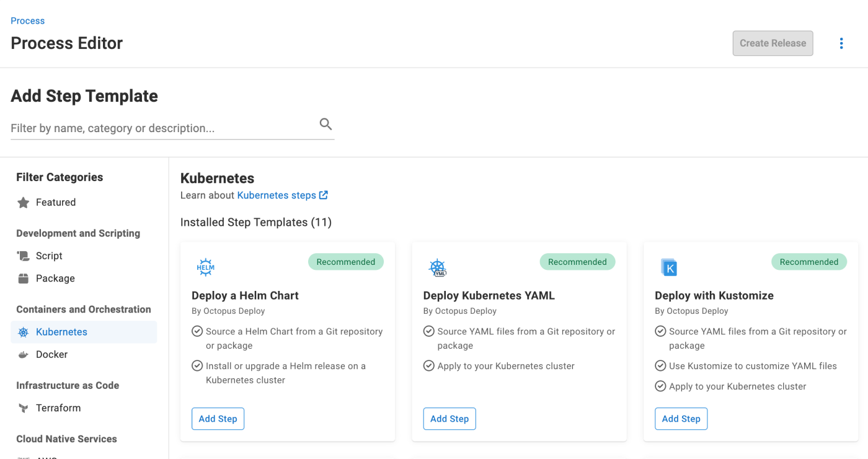Click the Create Release button
Viewport: 868px width, 459px height.
(x=773, y=43)
